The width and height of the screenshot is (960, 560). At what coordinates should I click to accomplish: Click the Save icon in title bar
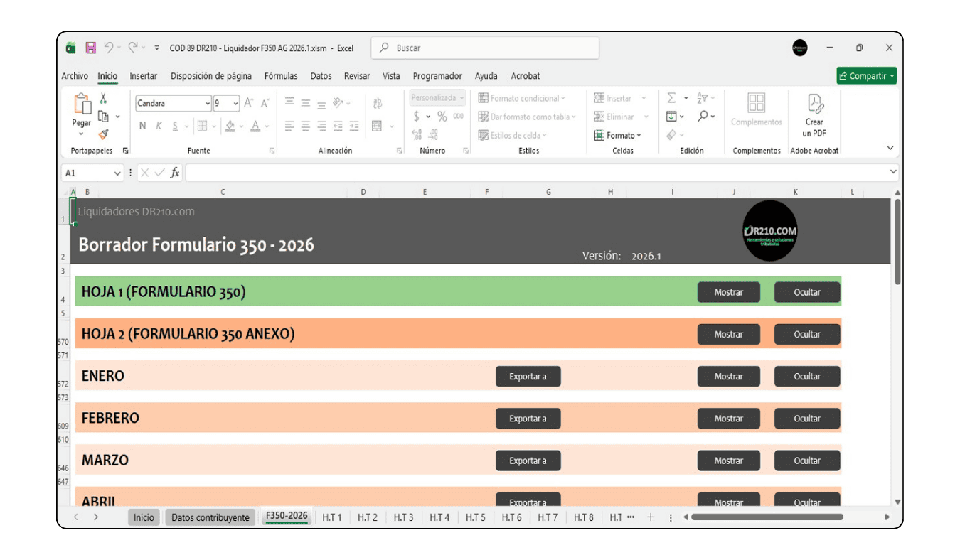tap(90, 48)
